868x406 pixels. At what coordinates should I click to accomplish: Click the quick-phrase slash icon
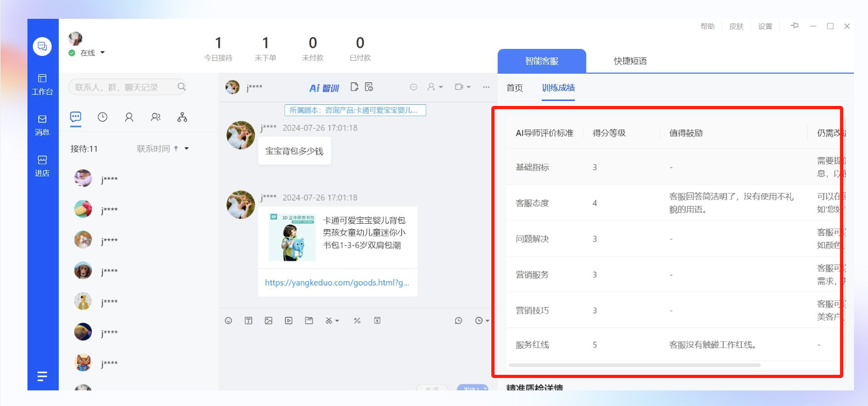[x=357, y=320]
